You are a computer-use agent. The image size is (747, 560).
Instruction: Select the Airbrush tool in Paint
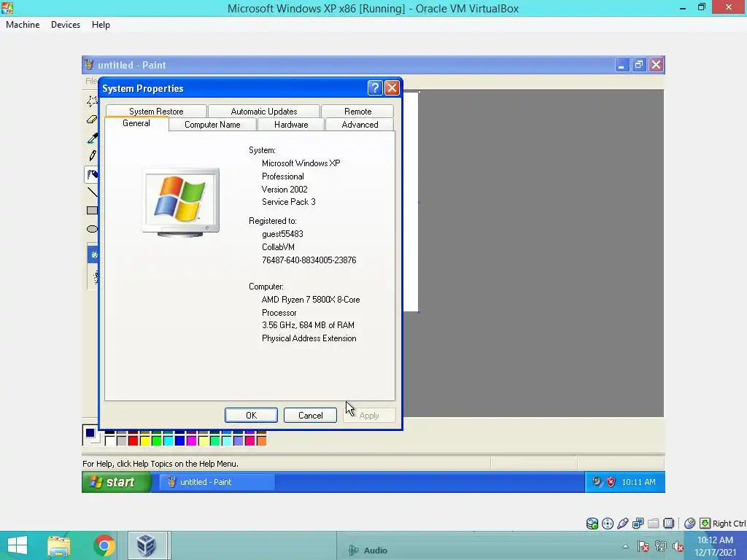93,174
